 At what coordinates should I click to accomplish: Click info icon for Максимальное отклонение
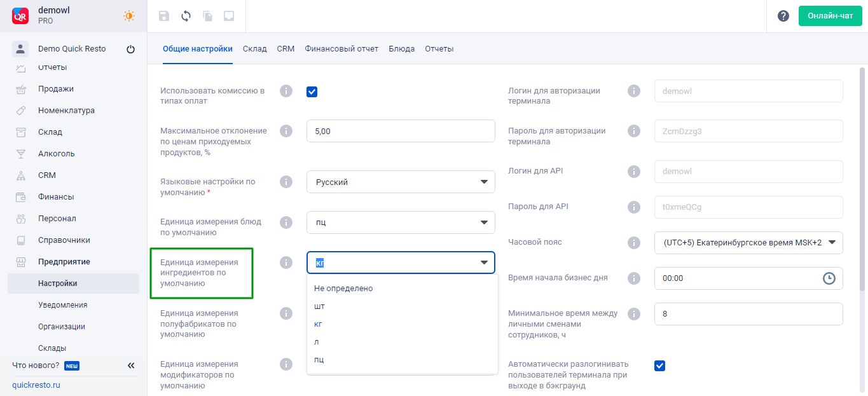pos(286,131)
